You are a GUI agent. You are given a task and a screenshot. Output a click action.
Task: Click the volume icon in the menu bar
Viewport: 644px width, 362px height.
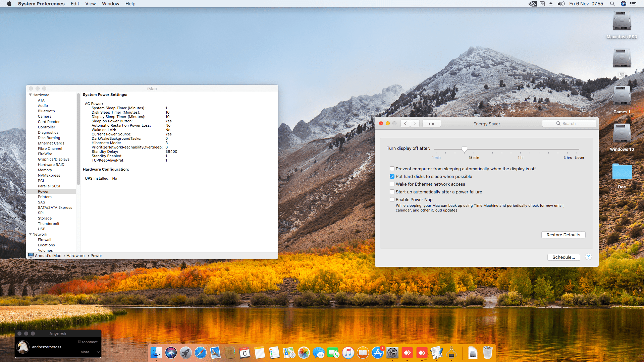561,4
